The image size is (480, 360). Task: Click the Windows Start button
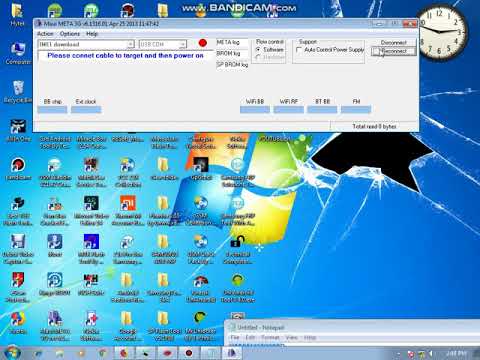[12, 353]
